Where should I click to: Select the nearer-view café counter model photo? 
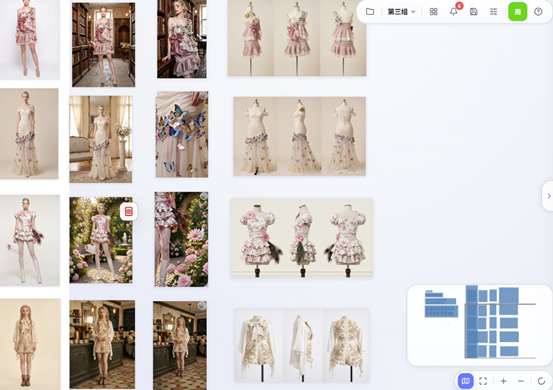click(x=102, y=345)
